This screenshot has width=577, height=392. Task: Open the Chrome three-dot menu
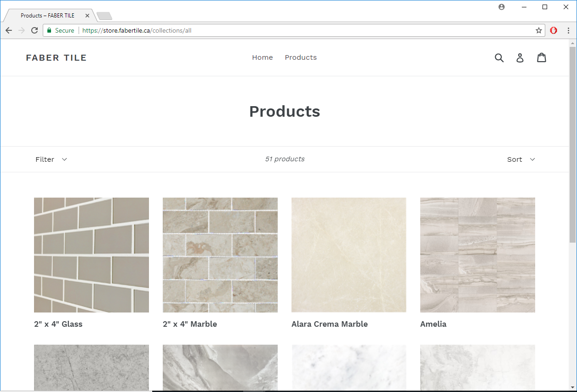coord(568,30)
